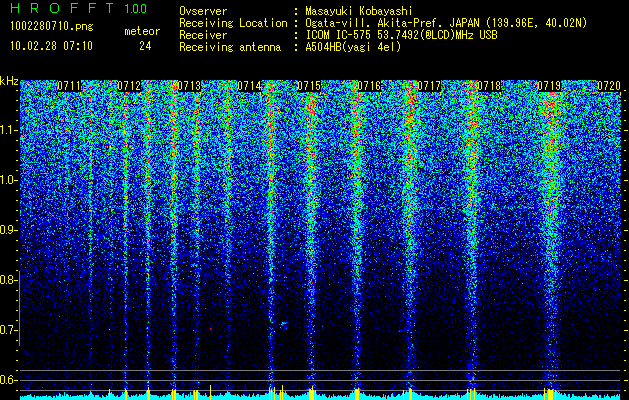Image resolution: width=629 pixels, height=400 pixels.
Task: Select the 0713 time marker
Action: 188,87
